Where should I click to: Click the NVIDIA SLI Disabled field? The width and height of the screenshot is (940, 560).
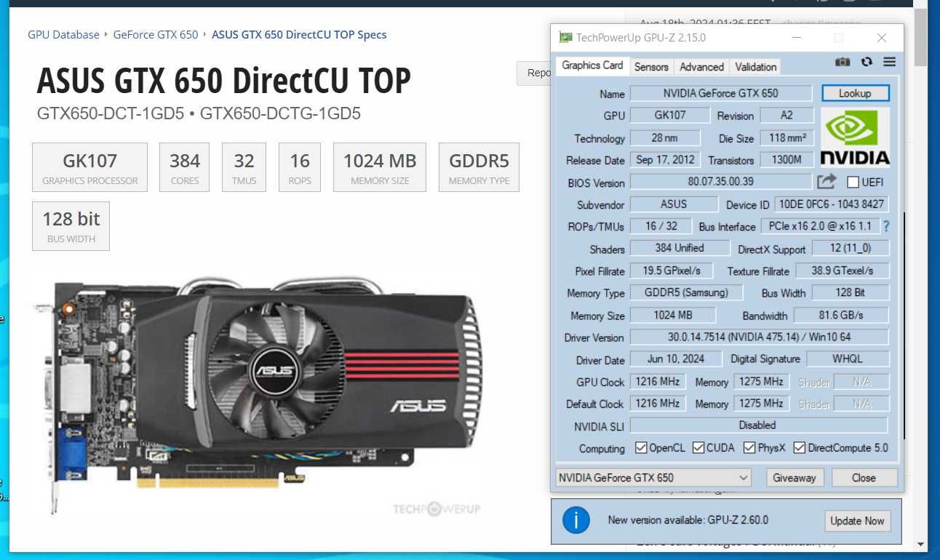pyautogui.click(x=759, y=425)
